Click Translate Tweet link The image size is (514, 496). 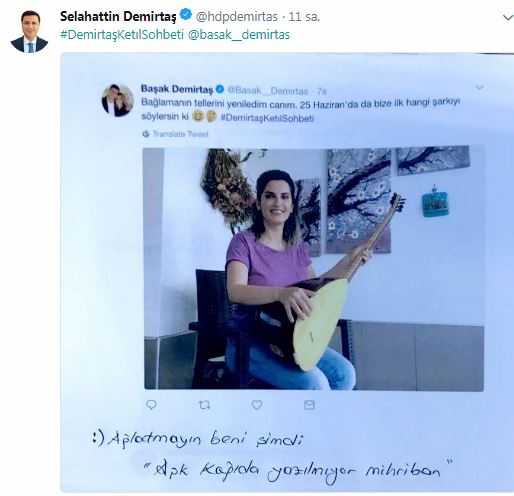[181, 134]
